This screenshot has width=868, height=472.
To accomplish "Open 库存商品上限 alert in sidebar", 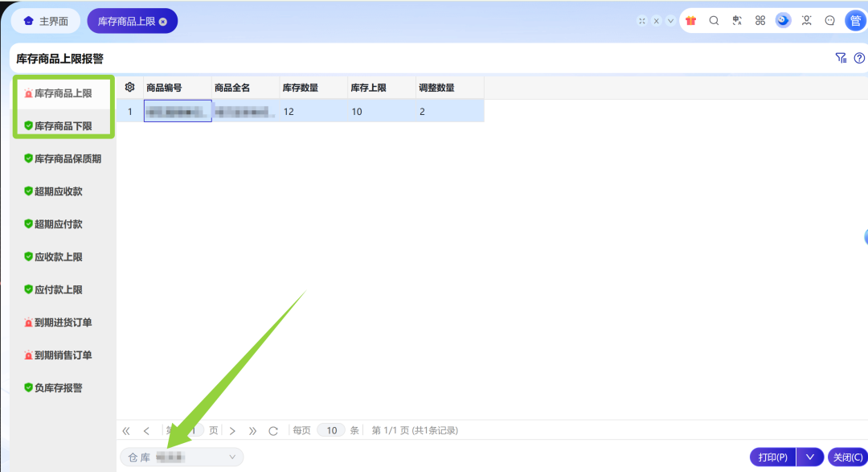I will tap(63, 93).
